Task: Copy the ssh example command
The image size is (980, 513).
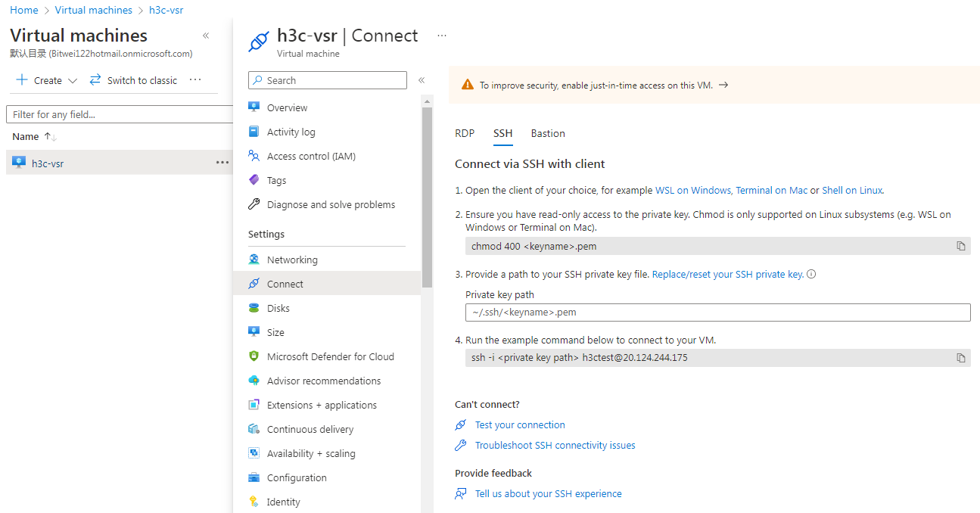Action: 961,358
